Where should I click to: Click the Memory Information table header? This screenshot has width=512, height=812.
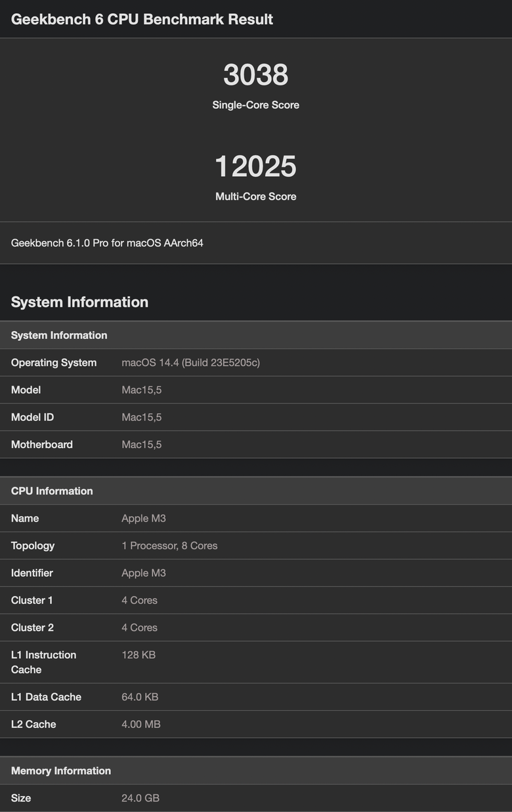(256, 771)
